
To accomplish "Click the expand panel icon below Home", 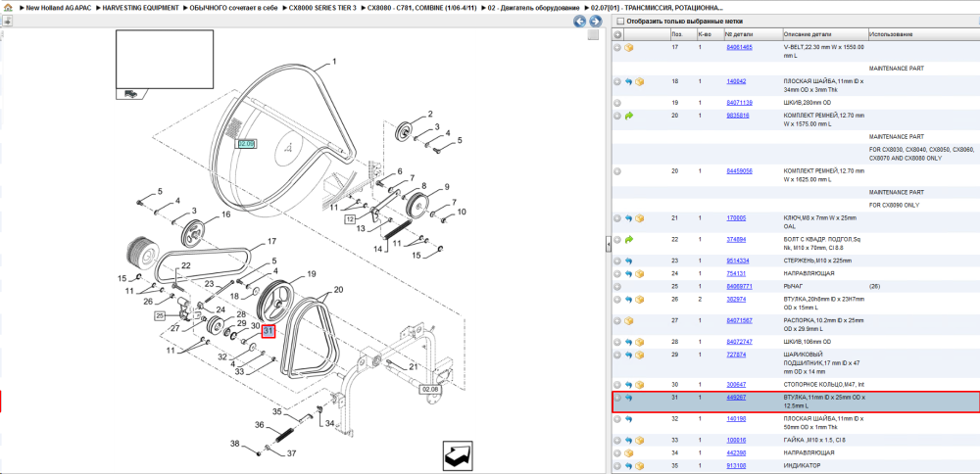I will tap(8, 22).
